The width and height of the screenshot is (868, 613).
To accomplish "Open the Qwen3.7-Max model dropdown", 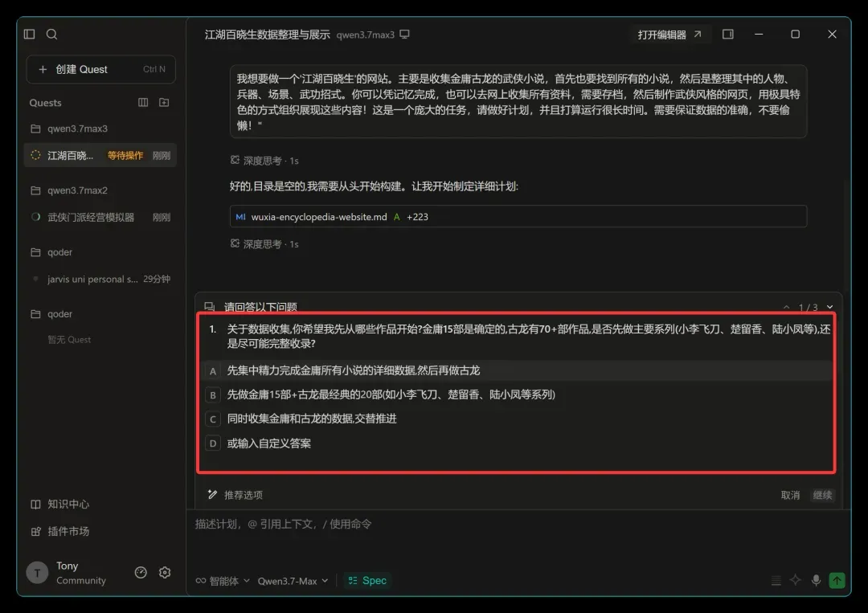I will tap(293, 581).
